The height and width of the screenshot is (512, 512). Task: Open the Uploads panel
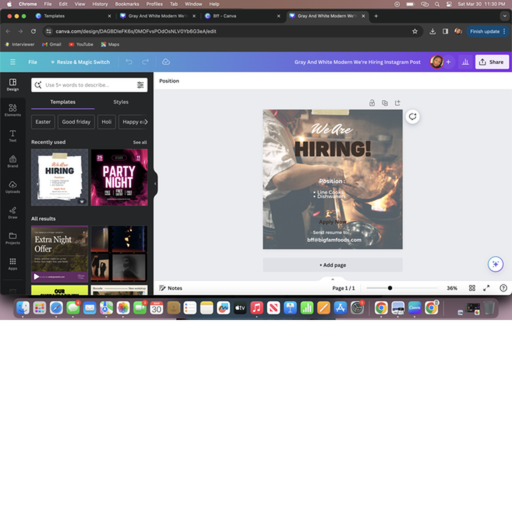coord(13,187)
